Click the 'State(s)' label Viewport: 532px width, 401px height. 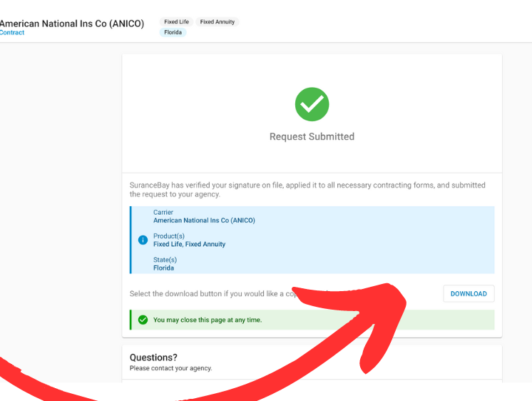coord(165,260)
